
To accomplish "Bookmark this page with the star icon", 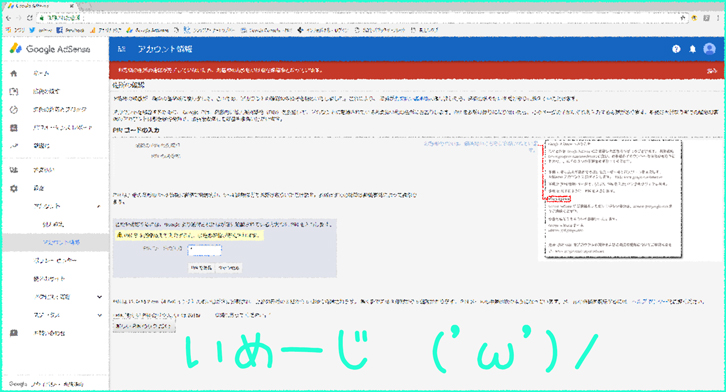I will tap(682, 18).
